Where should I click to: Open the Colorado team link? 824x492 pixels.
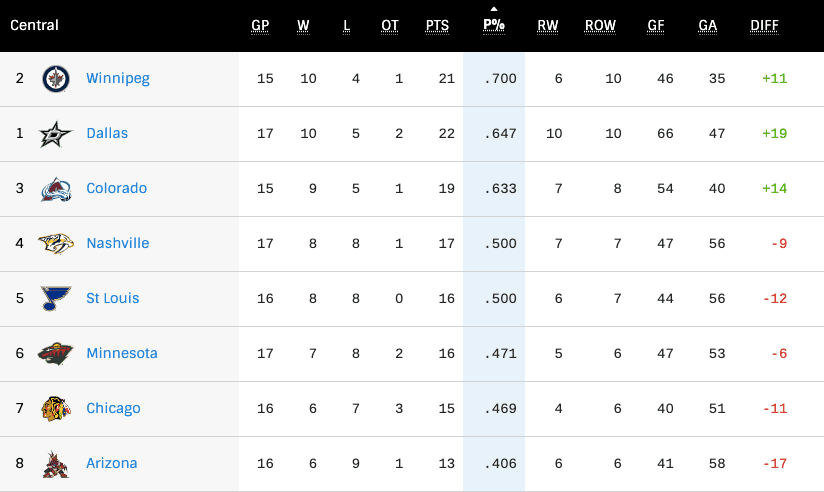117,188
